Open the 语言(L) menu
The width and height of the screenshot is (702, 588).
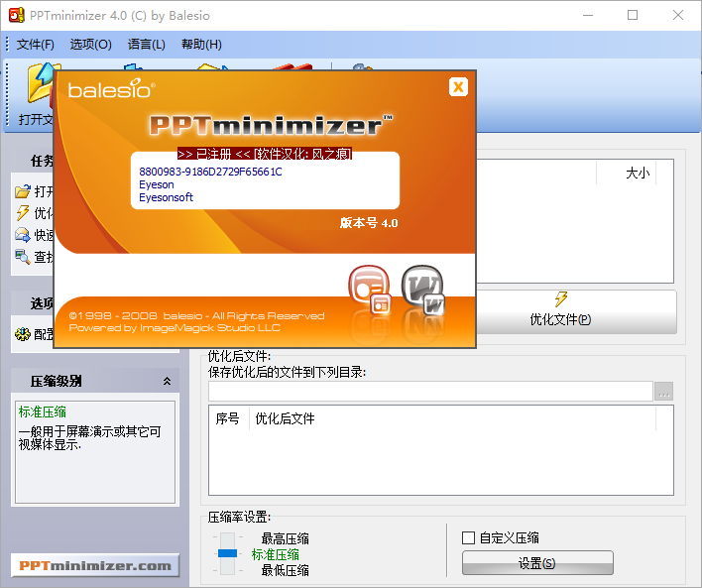[x=147, y=45]
